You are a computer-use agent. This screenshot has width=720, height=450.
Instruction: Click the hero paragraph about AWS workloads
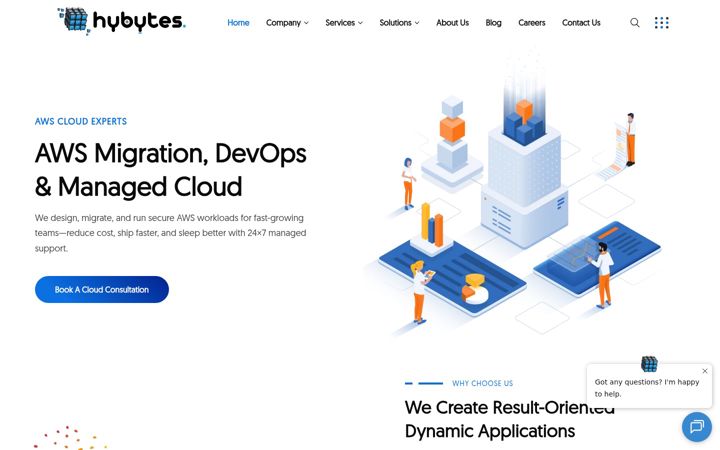(170, 233)
